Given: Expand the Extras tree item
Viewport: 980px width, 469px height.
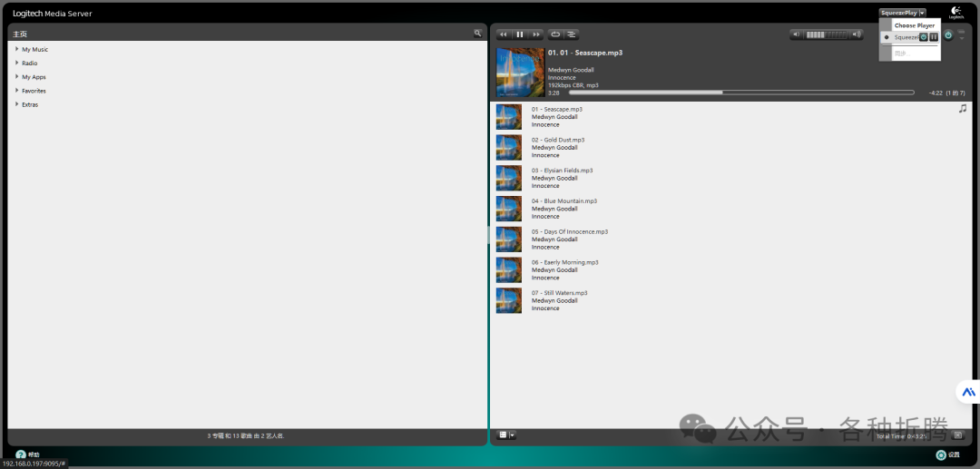Looking at the screenshot, I should [x=17, y=103].
